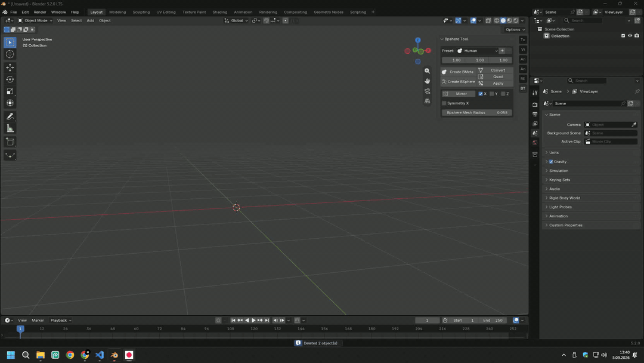This screenshot has height=363, width=644.
Task: Expand the Units panel
Action: coord(591,152)
